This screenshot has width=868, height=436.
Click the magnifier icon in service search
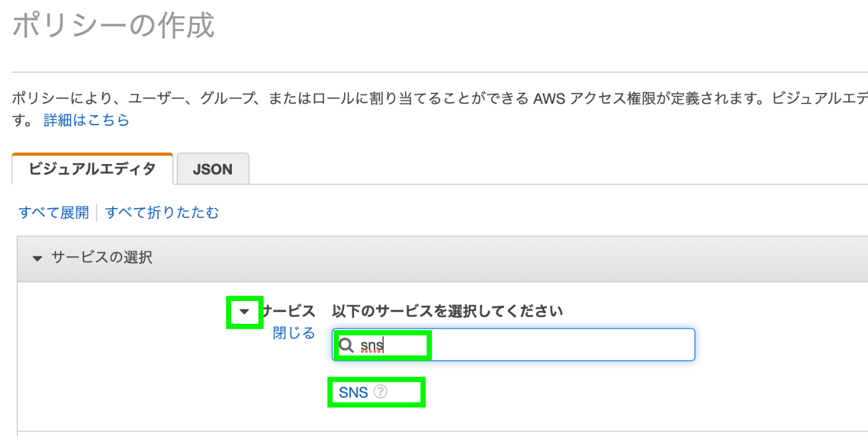click(x=347, y=346)
